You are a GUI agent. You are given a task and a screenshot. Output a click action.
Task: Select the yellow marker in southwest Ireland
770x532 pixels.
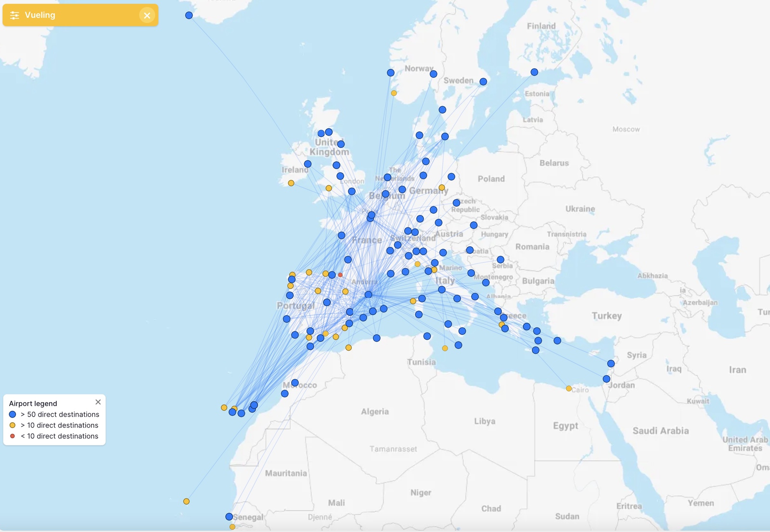pyautogui.click(x=291, y=183)
